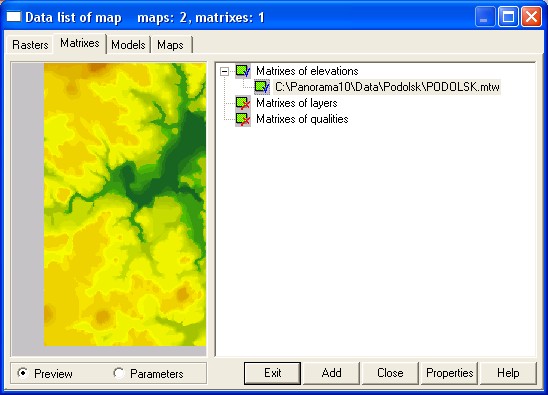Select the Matrixes tab

click(x=80, y=43)
